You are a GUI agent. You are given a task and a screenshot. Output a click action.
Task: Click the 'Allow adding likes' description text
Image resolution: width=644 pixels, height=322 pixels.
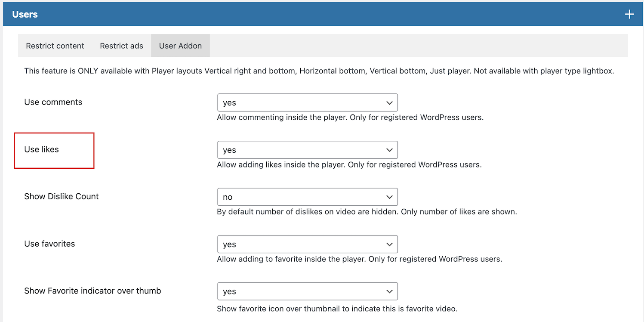pyautogui.click(x=349, y=164)
